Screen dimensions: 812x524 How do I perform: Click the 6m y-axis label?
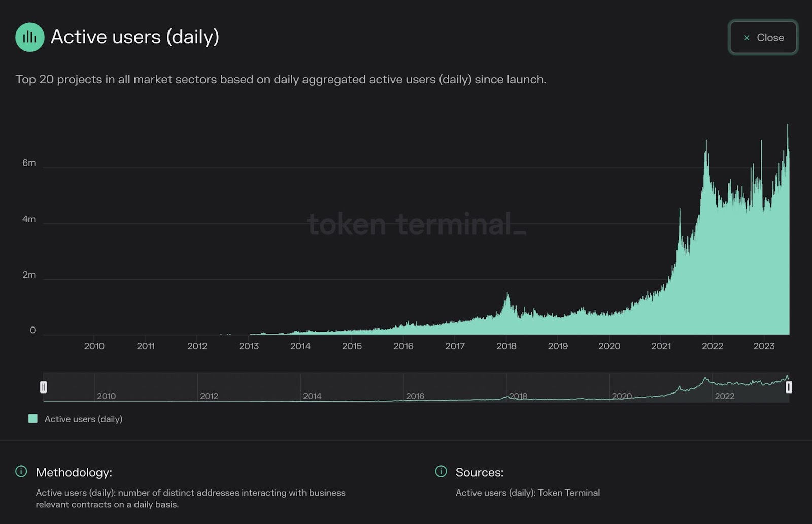pos(29,163)
